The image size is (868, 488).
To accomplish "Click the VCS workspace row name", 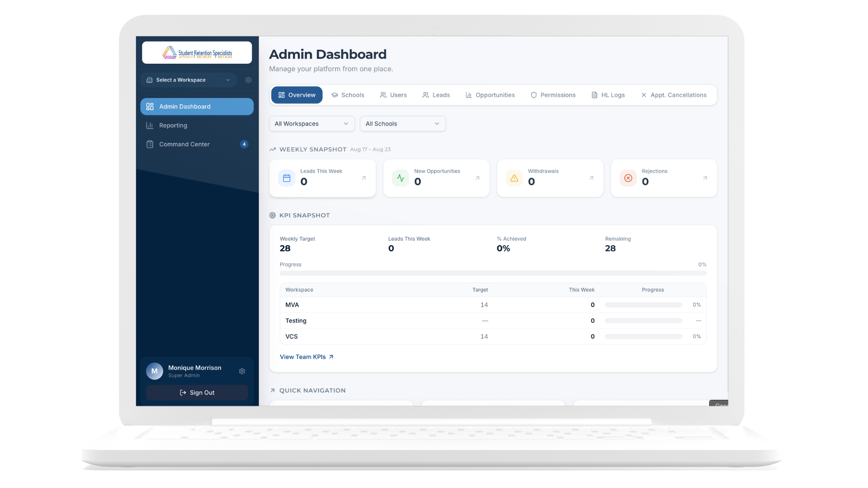I will (292, 337).
